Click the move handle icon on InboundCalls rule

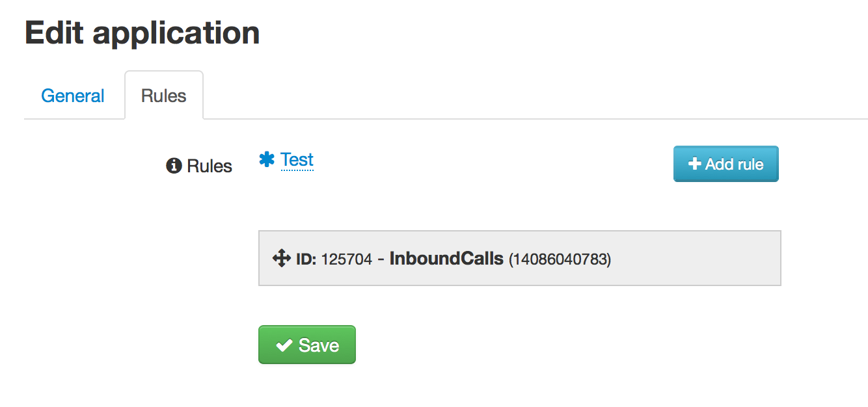click(x=281, y=259)
